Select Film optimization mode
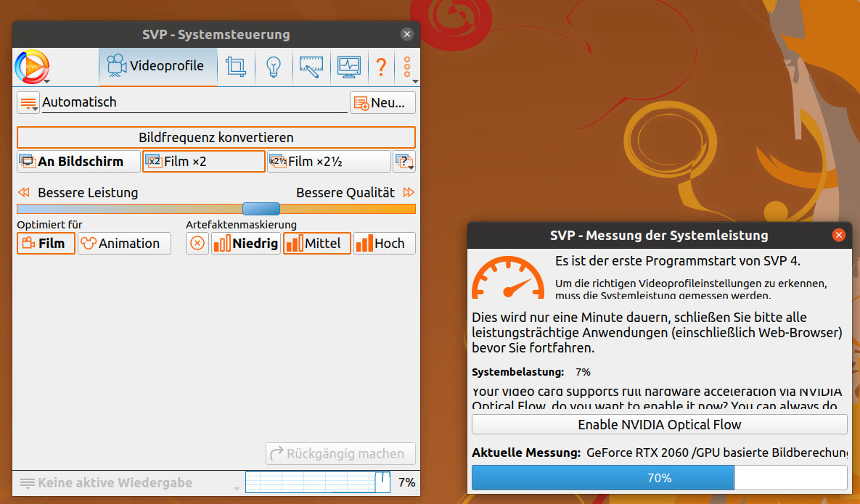This screenshot has height=504, width=860. pos(46,244)
